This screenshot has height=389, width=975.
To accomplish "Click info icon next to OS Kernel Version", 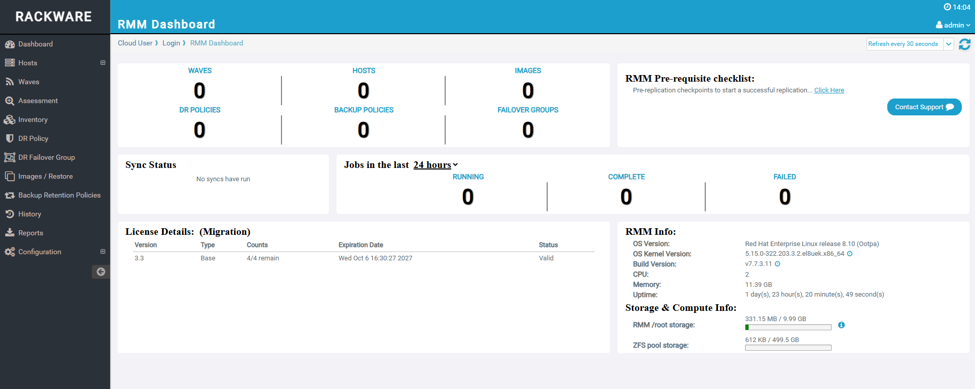I will [x=849, y=254].
